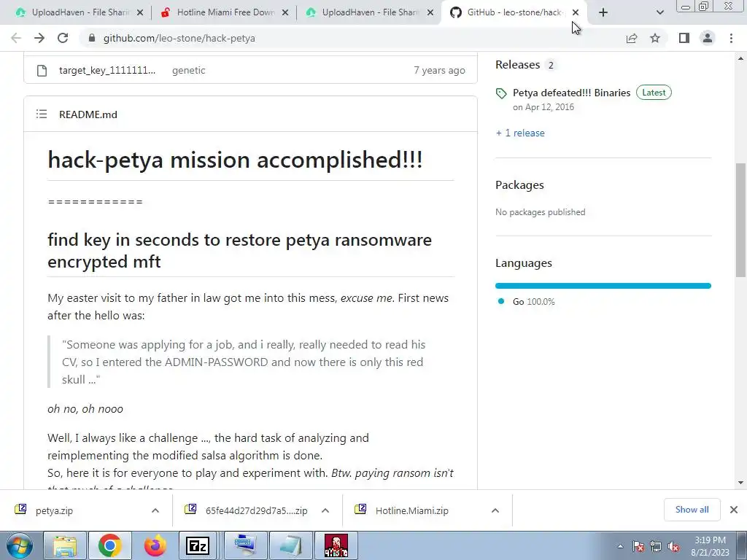
Task: Click the scrollbar down arrow
Action: point(740,483)
